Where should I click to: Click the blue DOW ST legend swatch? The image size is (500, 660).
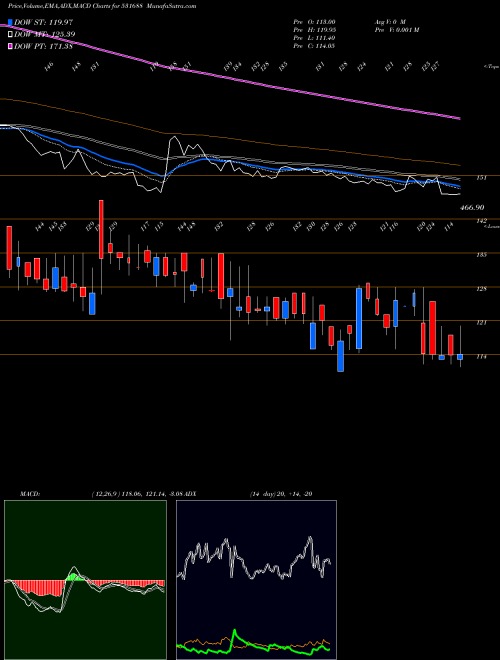click(x=10, y=22)
